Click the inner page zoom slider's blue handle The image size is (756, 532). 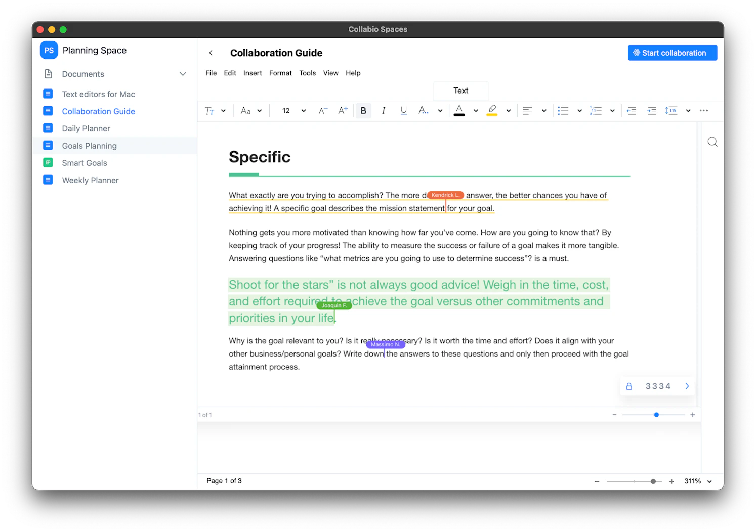click(656, 415)
